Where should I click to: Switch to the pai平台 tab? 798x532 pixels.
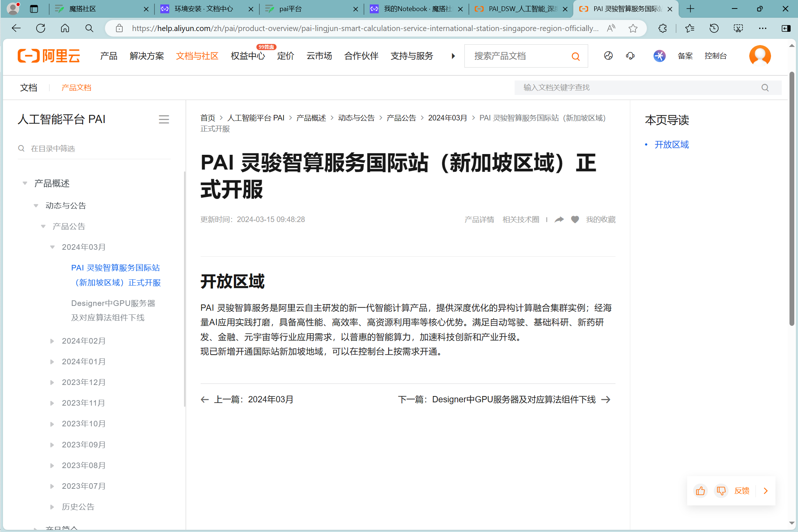pos(311,9)
